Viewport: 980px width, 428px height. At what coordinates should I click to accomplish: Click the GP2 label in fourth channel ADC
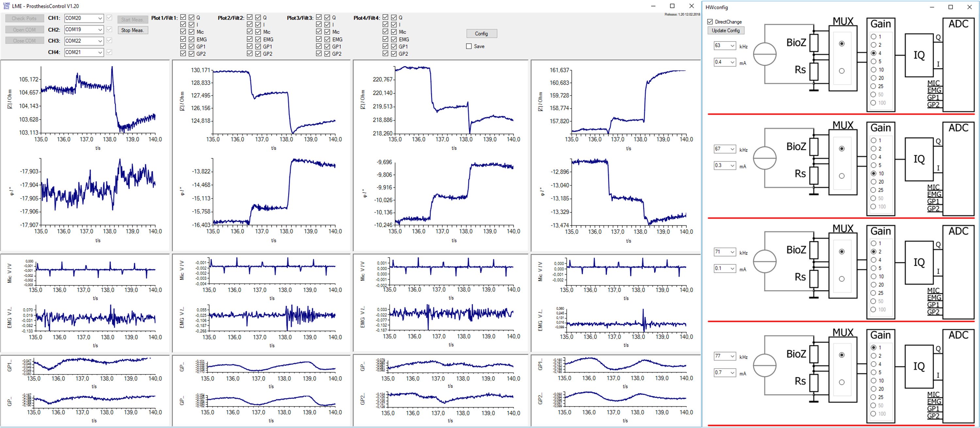(x=934, y=416)
